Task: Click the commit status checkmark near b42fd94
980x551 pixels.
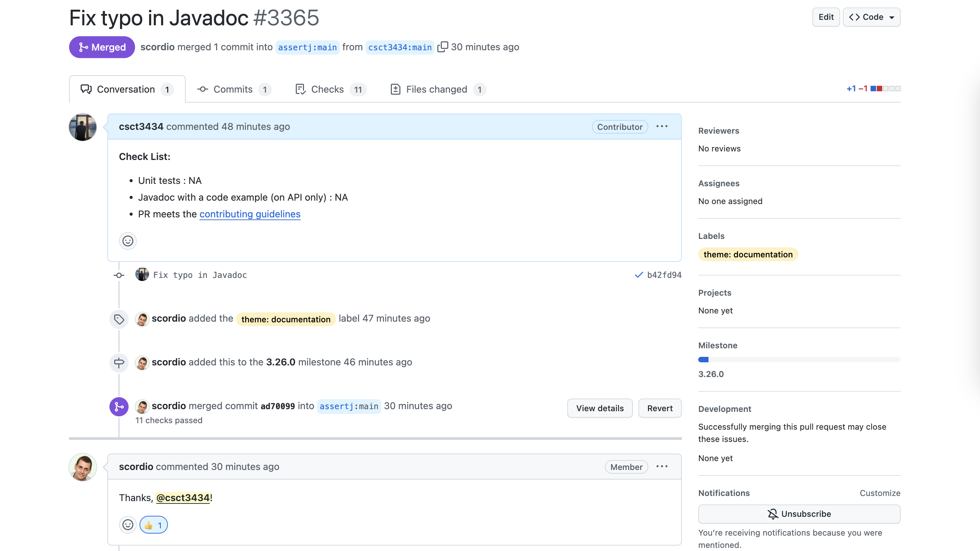Action: 639,275
